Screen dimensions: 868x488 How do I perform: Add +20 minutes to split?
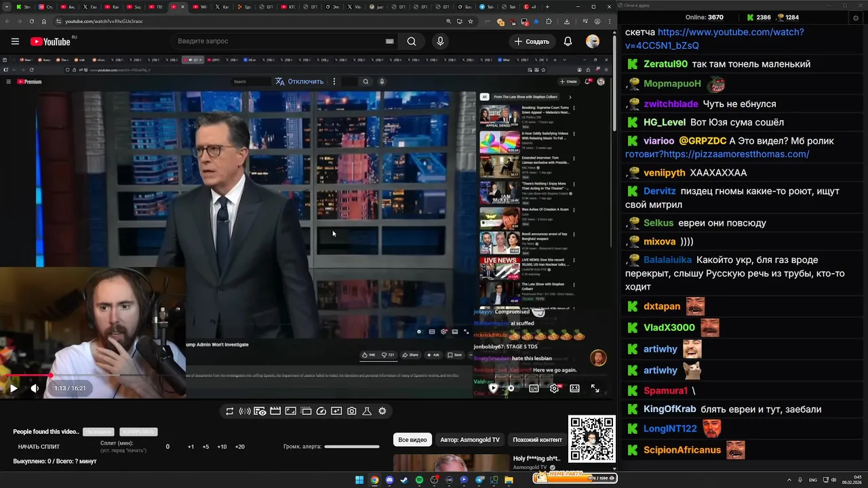(239, 447)
